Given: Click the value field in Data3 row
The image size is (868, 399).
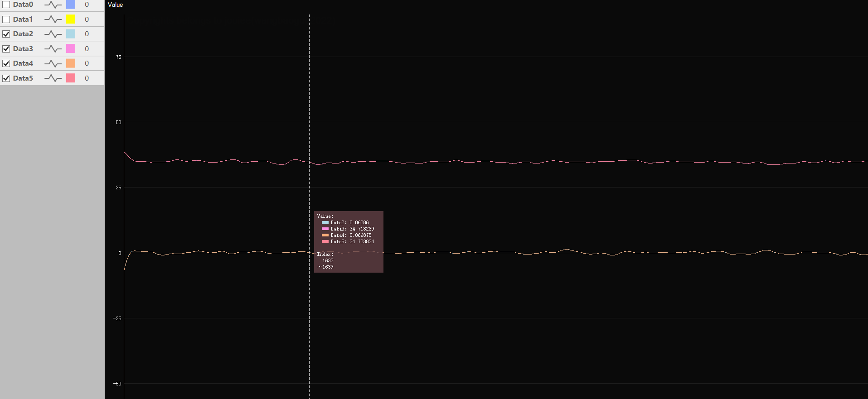Looking at the screenshot, I should (87, 49).
